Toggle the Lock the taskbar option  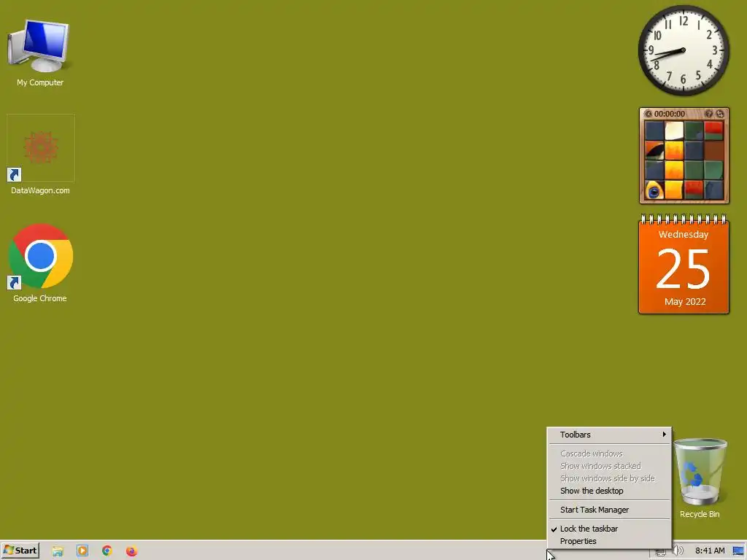pyautogui.click(x=609, y=529)
